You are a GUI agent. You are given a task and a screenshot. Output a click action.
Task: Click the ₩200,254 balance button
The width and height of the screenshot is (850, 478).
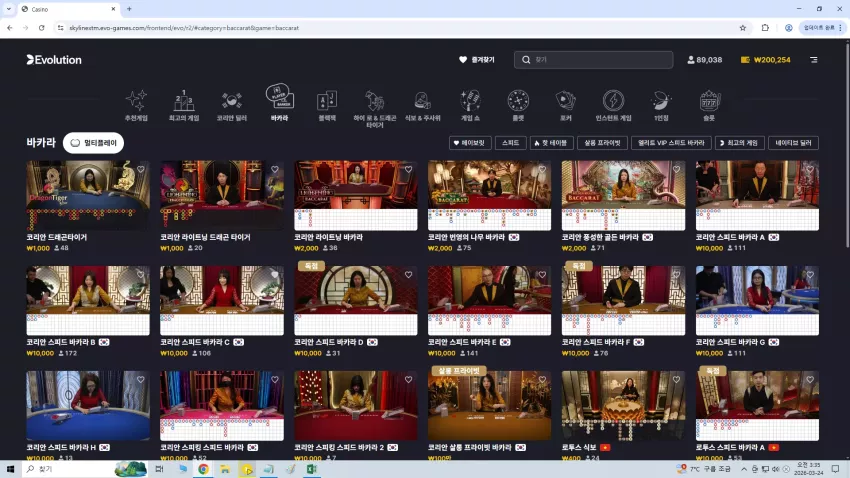click(x=765, y=60)
